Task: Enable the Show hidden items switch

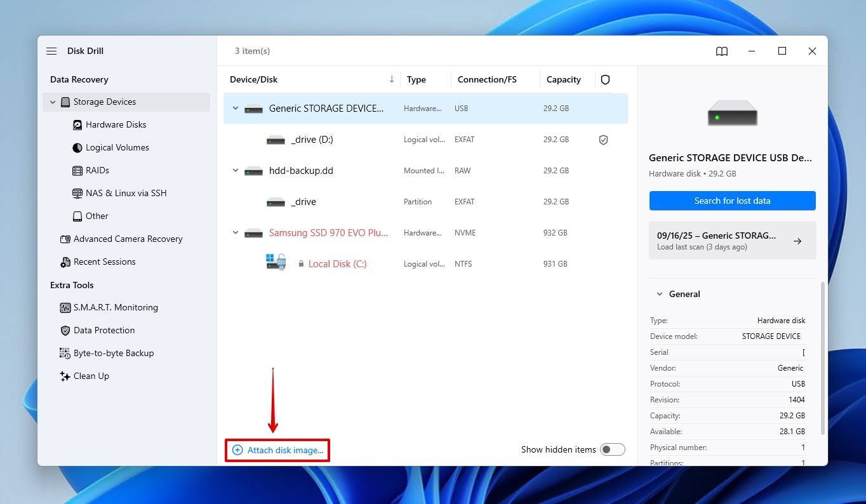Action: click(612, 449)
